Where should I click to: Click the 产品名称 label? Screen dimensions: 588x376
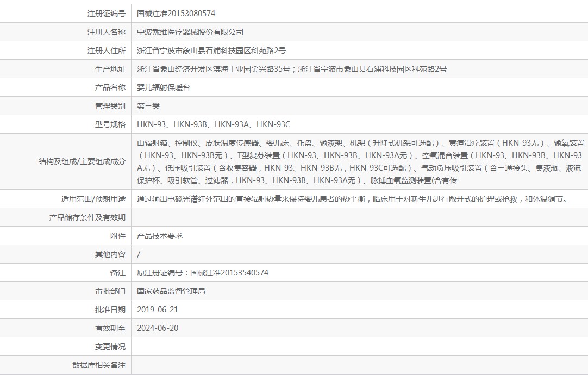[110, 87]
